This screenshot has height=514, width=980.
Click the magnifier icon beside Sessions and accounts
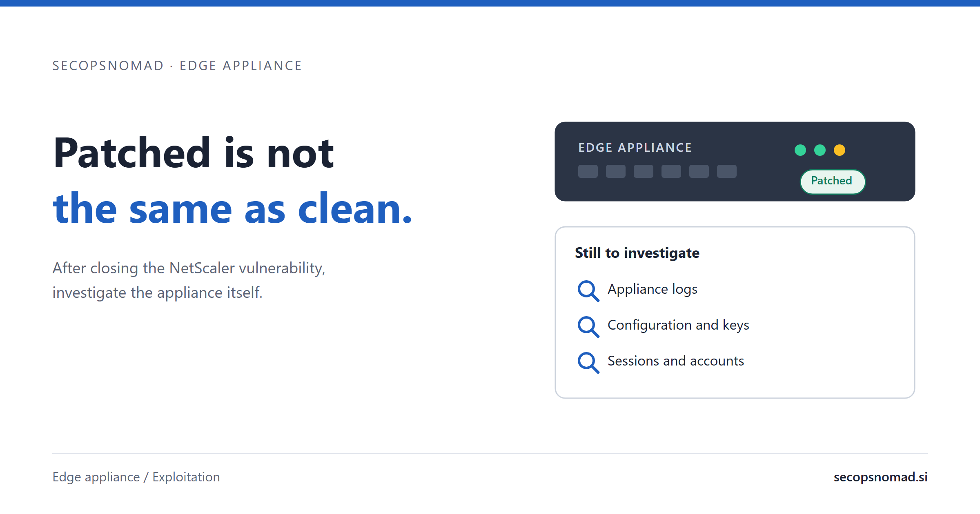(588, 363)
